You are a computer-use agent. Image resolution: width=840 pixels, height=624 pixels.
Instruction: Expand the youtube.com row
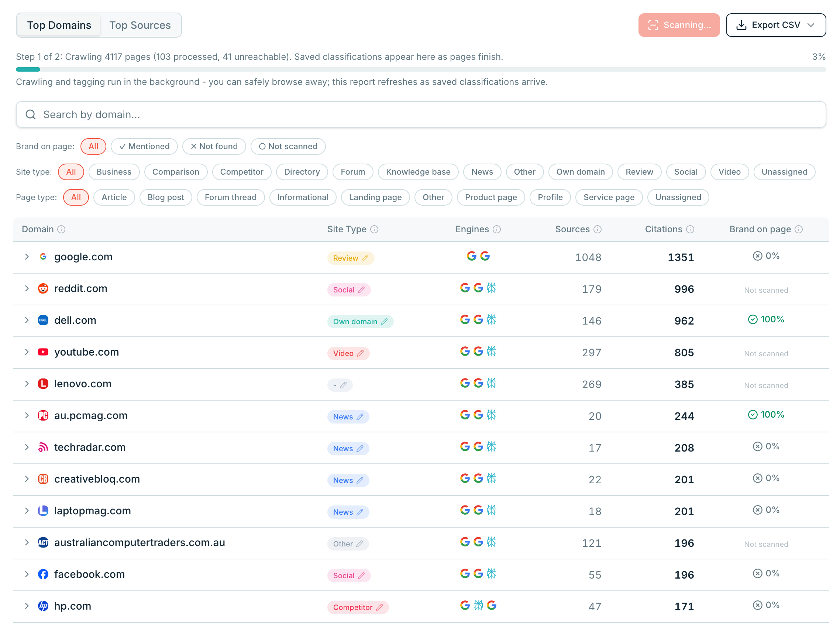[27, 352]
